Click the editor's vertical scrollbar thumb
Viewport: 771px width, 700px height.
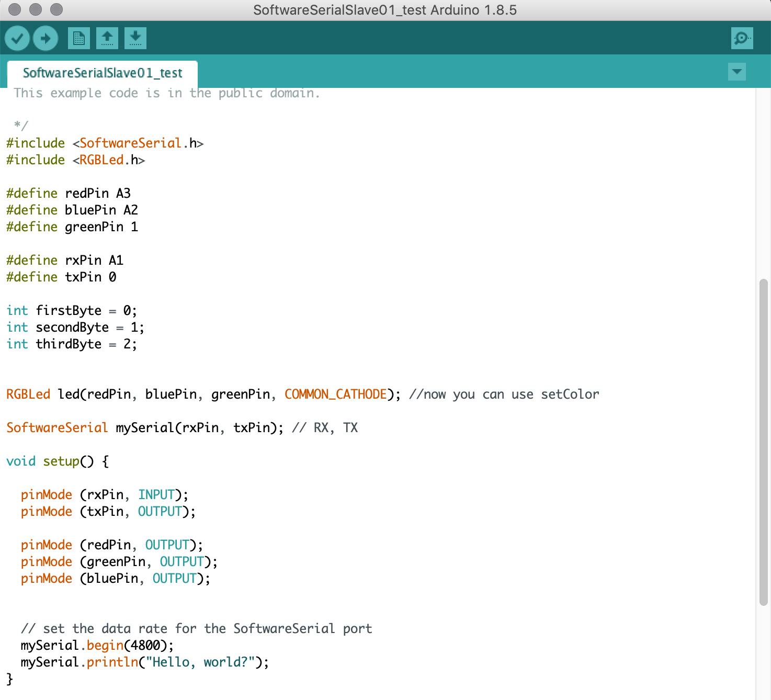pos(764,443)
